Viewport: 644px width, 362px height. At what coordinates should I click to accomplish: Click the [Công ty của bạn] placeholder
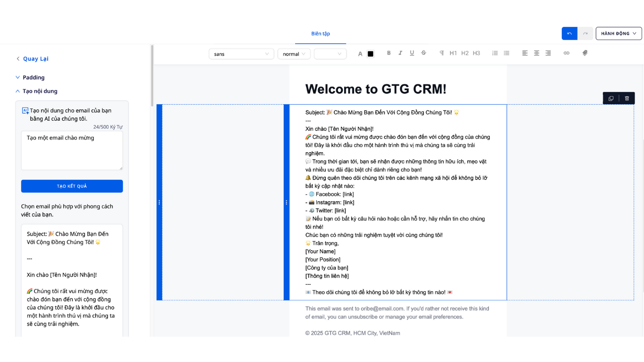(x=327, y=268)
